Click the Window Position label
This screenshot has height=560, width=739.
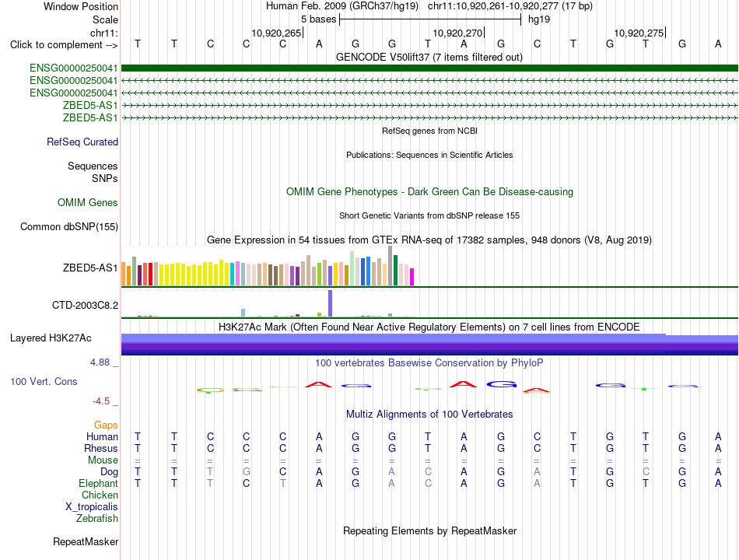[81, 6]
